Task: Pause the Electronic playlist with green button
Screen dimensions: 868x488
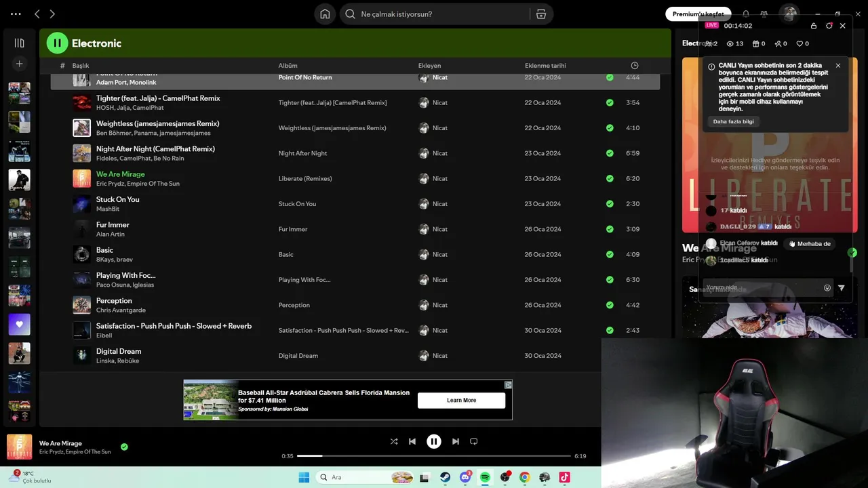Action: [57, 43]
